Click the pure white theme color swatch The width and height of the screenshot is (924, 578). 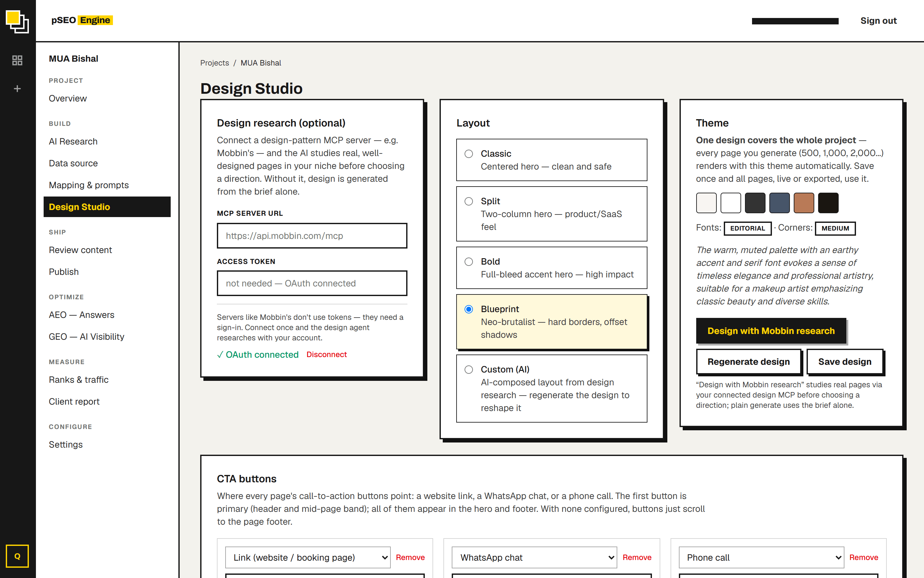(731, 203)
